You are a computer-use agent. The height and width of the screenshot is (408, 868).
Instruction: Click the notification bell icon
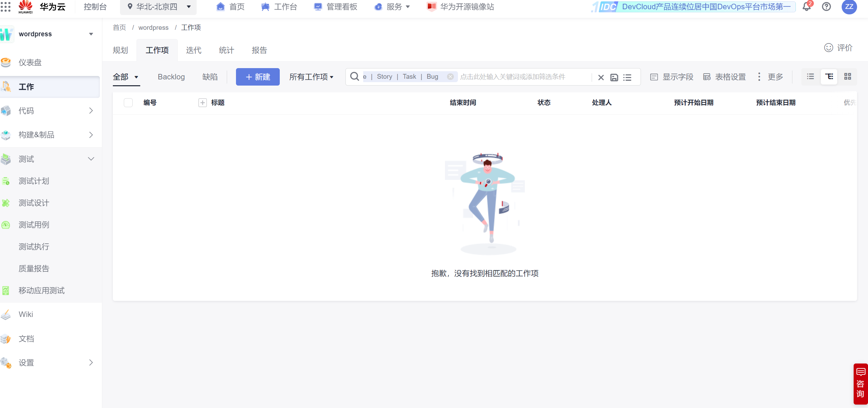point(806,7)
